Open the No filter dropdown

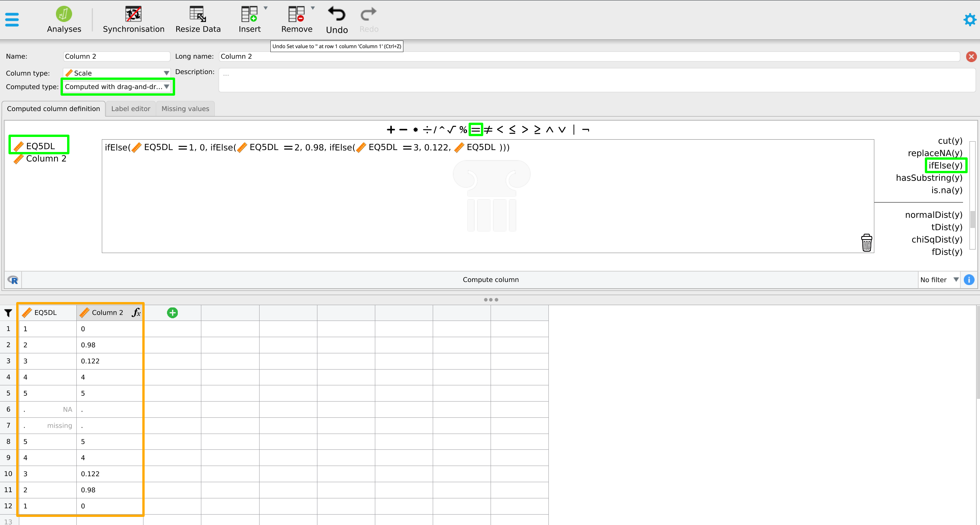[939, 280]
